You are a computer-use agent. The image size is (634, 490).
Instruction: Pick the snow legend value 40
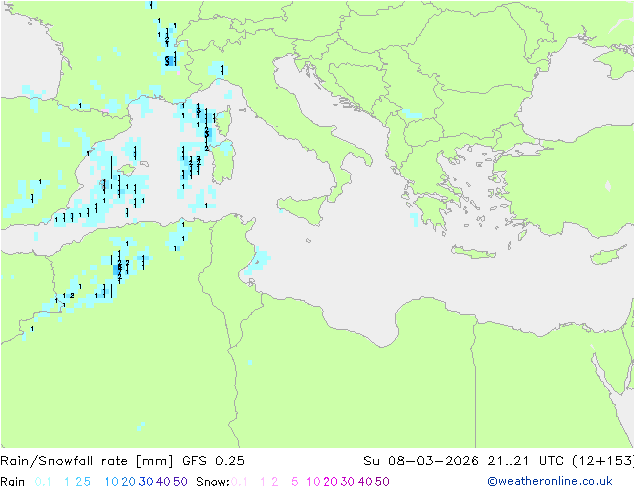365,482
